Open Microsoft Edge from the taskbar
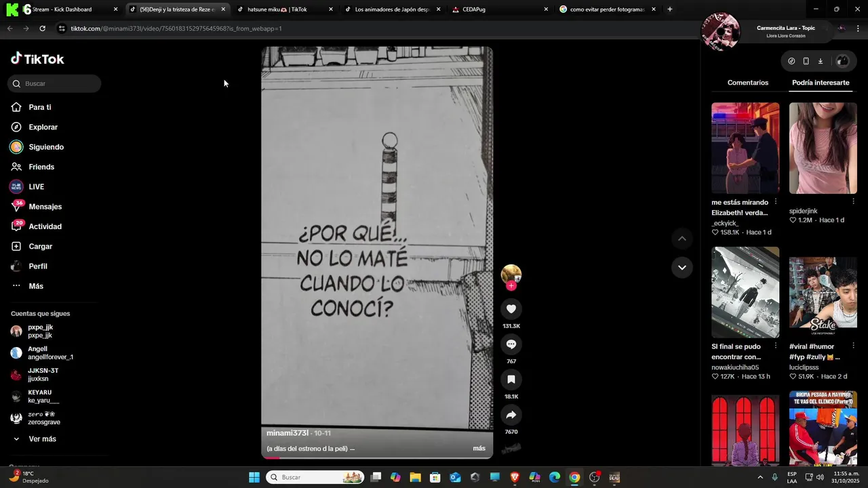The width and height of the screenshot is (868, 488). 555,477
